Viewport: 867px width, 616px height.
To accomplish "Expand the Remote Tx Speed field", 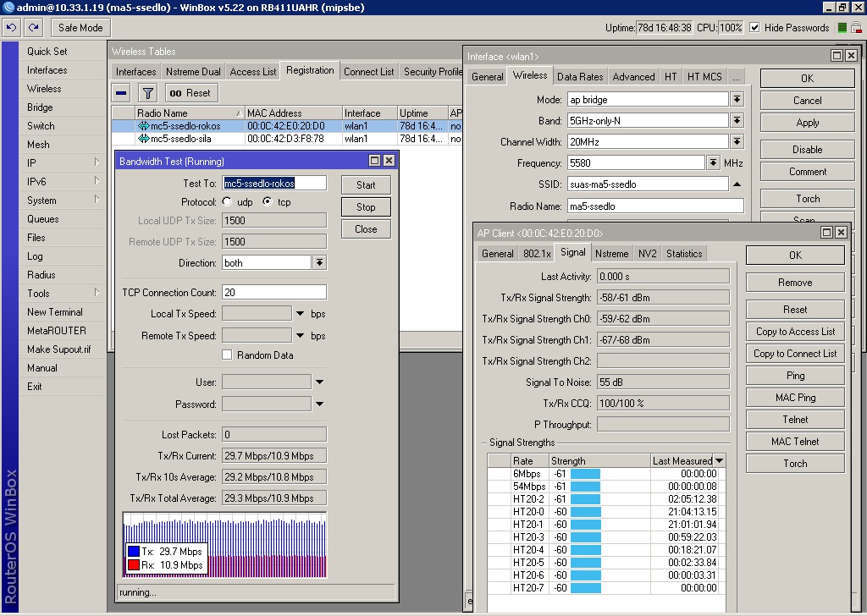I will (301, 335).
